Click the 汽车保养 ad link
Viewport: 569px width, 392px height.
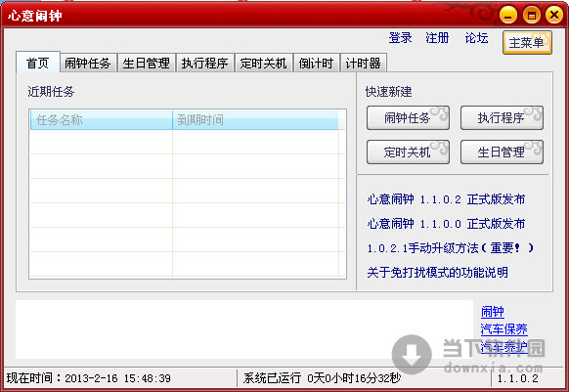tap(504, 328)
